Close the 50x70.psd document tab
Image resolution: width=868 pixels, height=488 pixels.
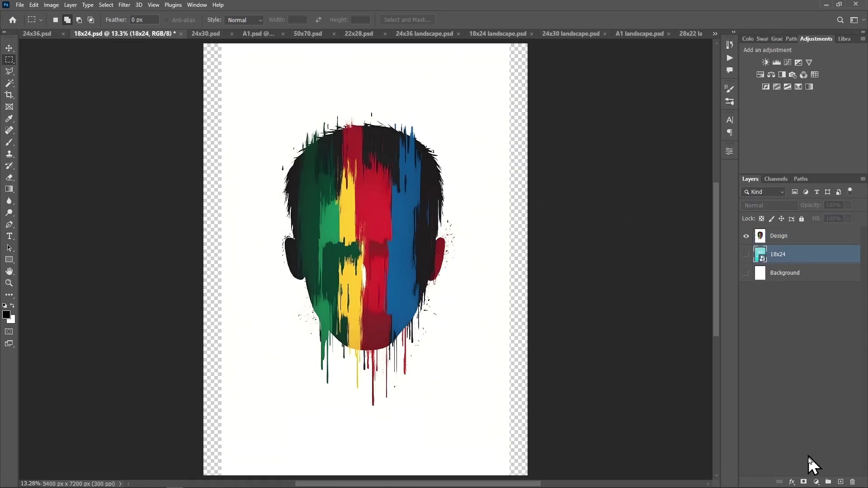(x=334, y=34)
